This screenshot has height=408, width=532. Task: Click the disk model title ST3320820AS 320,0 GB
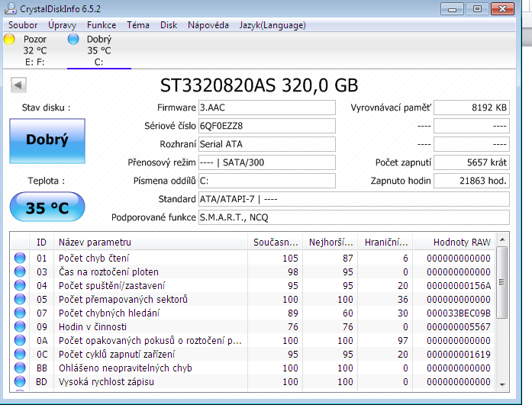(259, 85)
